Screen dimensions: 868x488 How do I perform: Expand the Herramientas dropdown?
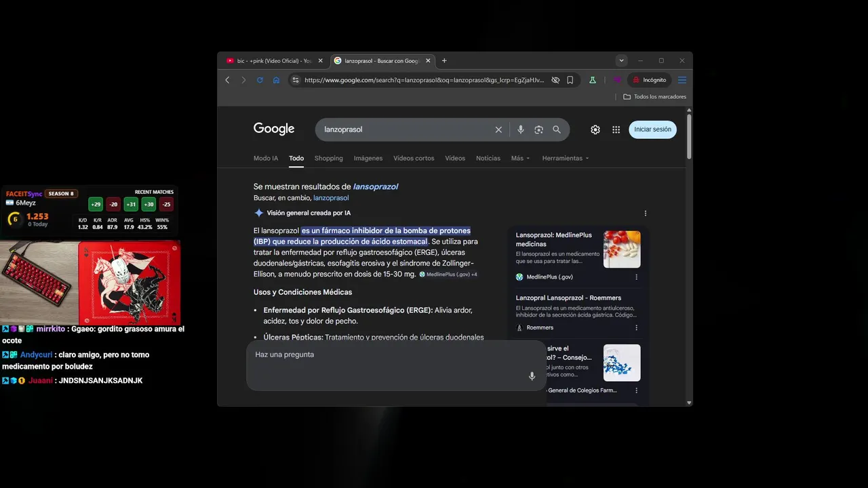(x=566, y=158)
